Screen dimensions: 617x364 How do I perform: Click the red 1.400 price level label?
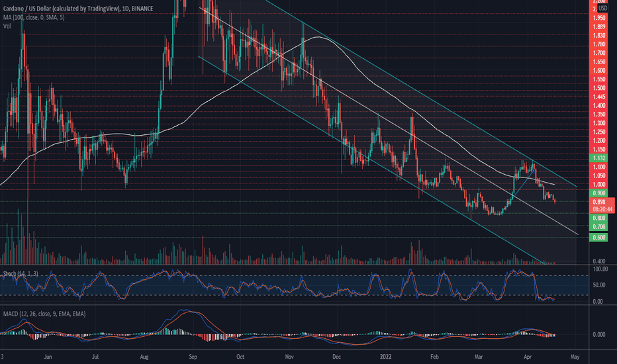tap(599, 105)
